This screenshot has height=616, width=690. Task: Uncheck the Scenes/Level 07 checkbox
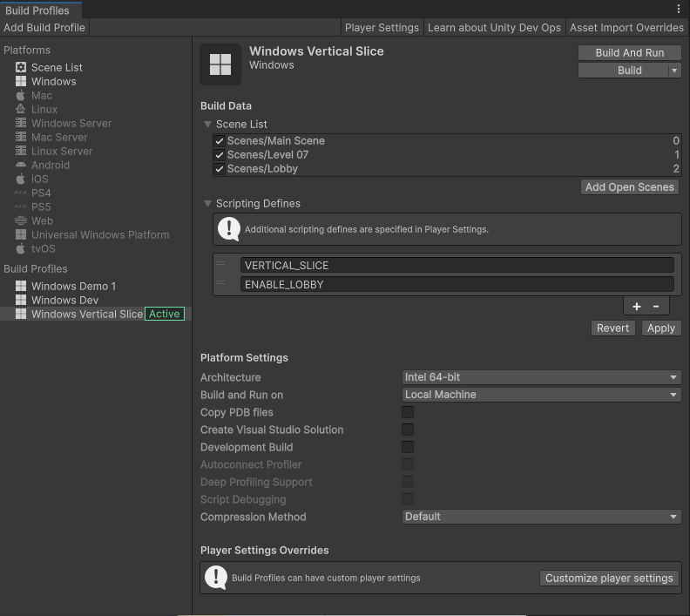pyautogui.click(x=220, y=155)
